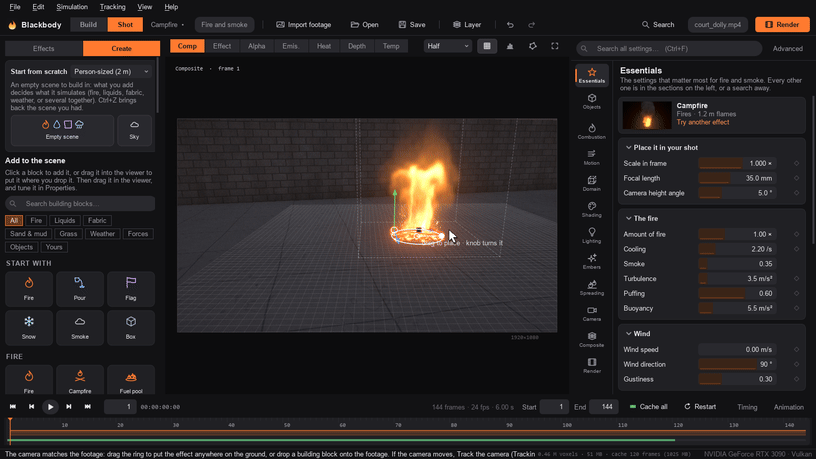The image size is (816, 459).
Task: Open the Embers settings section
Action: [592, 261]
